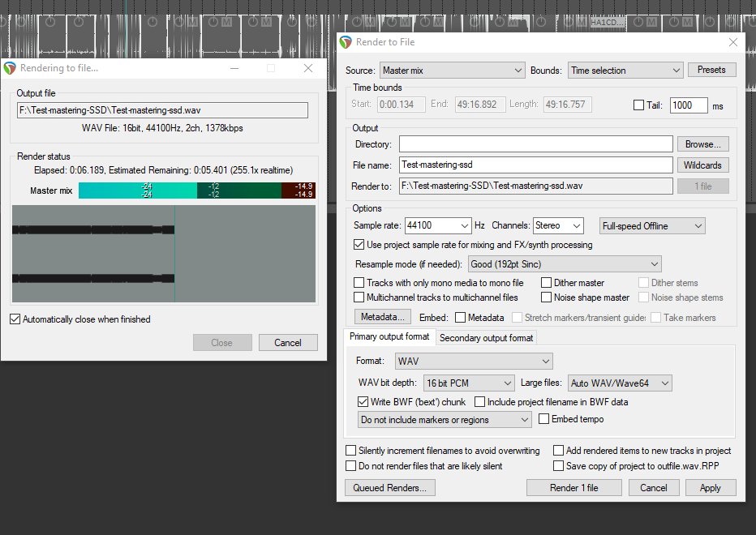
Task: Select the Primary output format tab
Action: coord(389,337)
